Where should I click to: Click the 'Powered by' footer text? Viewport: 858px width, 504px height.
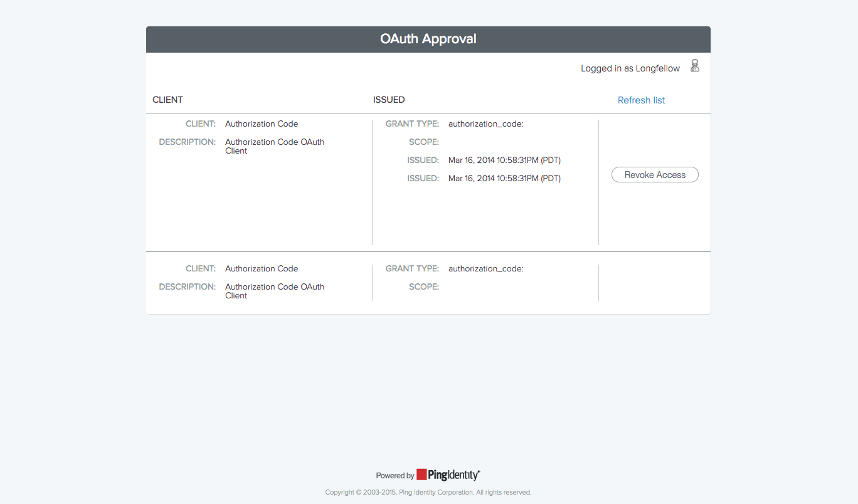coord(395,476)
